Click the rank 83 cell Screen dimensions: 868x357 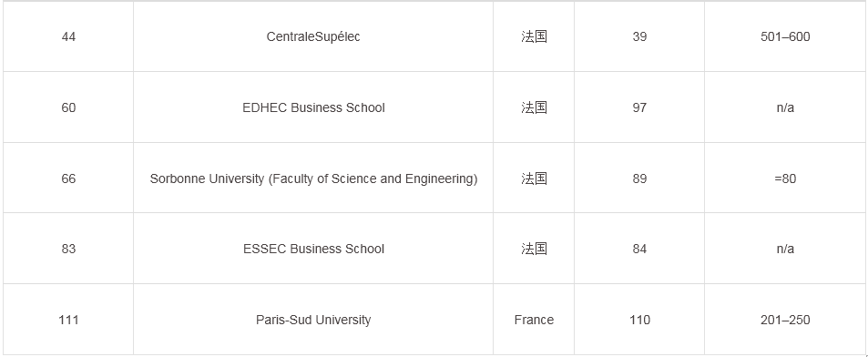(68, 249)
